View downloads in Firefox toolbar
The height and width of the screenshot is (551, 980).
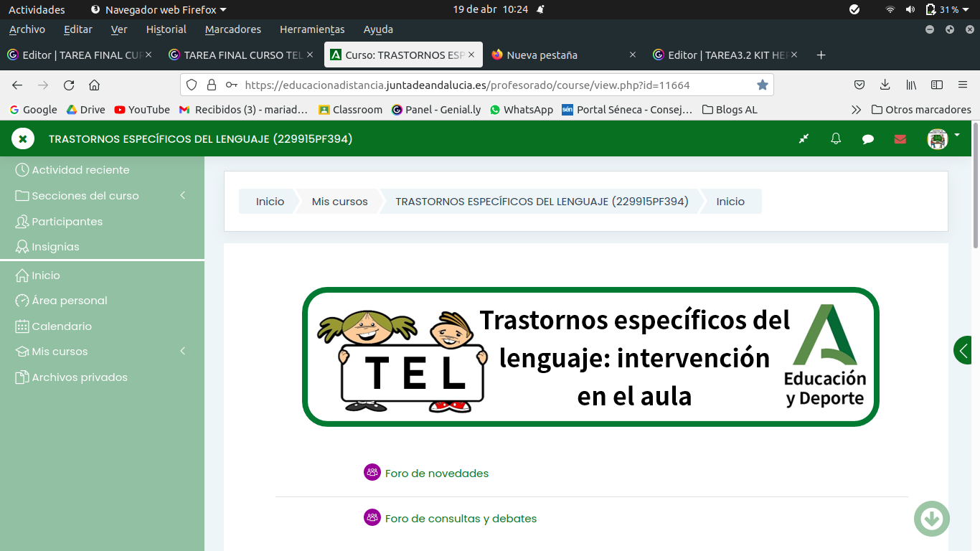[885, 84]
